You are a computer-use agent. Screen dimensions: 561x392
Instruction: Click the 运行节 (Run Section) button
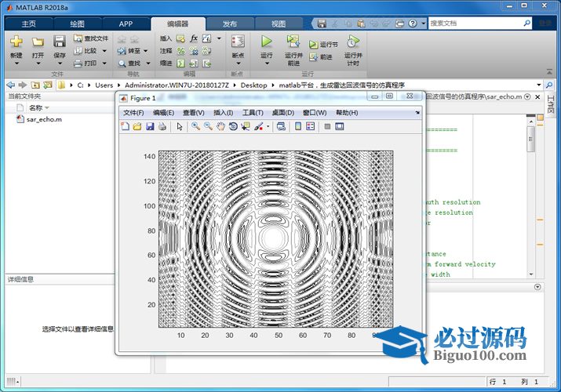pos(323,45)
